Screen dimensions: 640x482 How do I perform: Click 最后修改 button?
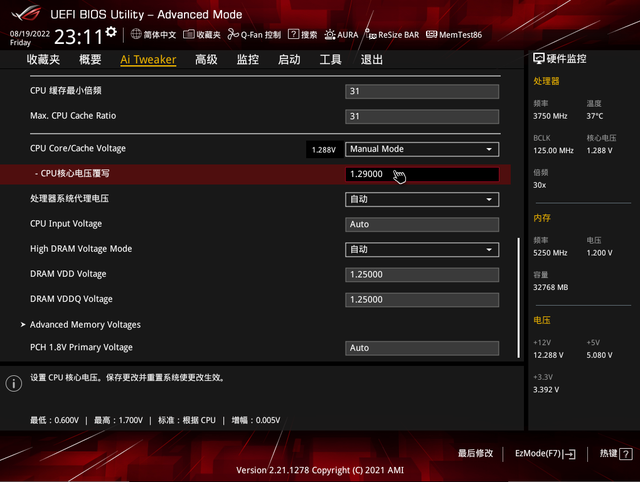[x=475, y=453]
